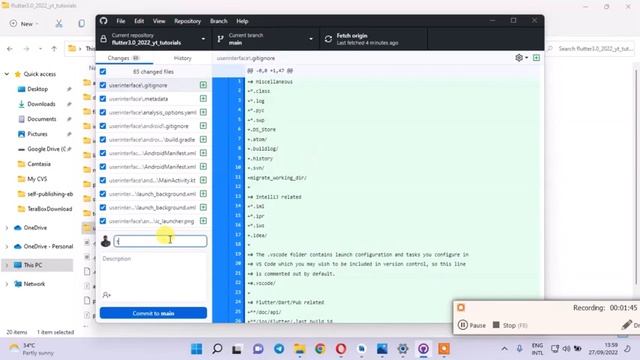640x360 pixels.
Task: Show hidden system tray icons chevron
Action: pyautogui.click(x=504, y=349)
